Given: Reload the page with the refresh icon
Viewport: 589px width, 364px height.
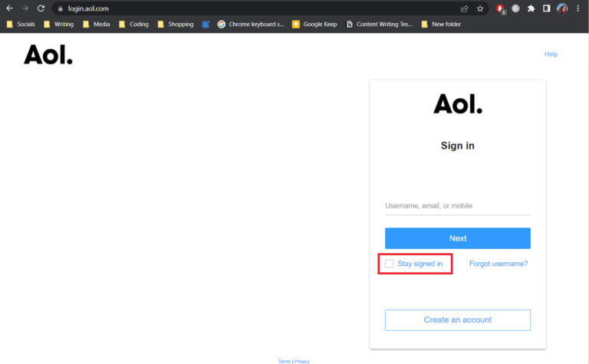Looking at the screenshot, I should point(41,8).
